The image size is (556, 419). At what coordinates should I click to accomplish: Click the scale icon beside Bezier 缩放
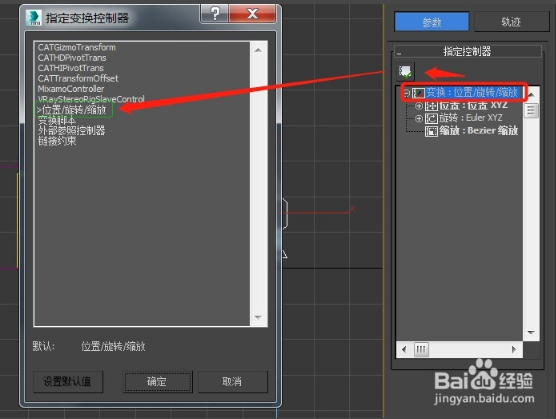point(431,131)
